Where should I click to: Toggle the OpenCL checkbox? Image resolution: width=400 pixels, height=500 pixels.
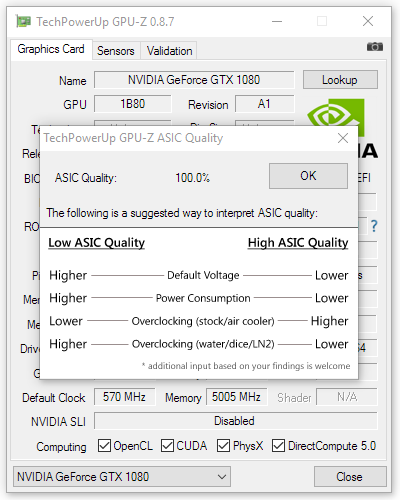104,446
